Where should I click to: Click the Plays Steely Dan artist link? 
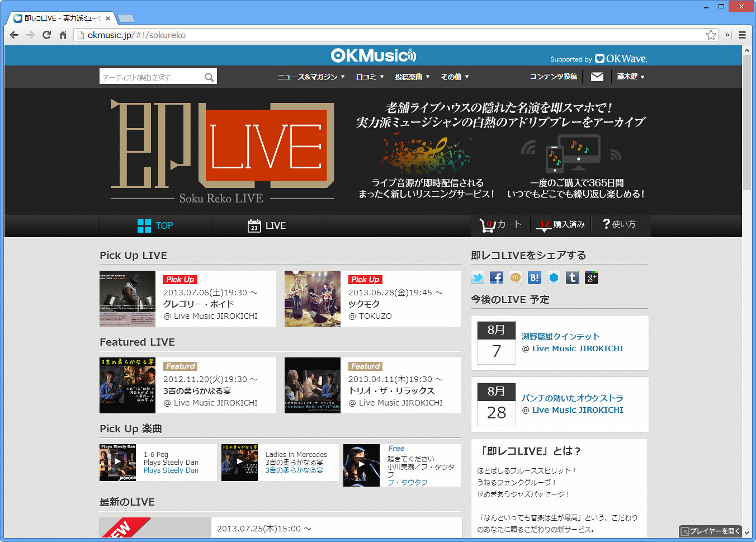[x=171, y=470]
